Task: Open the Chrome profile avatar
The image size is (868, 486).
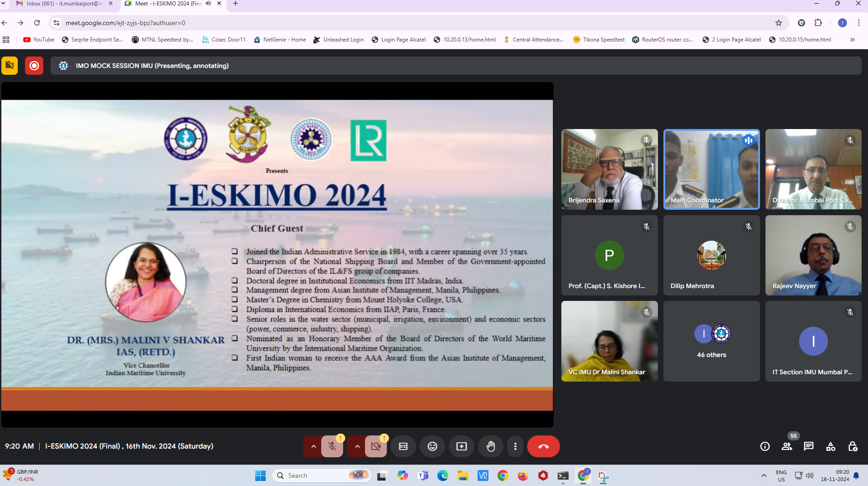Action: pos(842,23)
